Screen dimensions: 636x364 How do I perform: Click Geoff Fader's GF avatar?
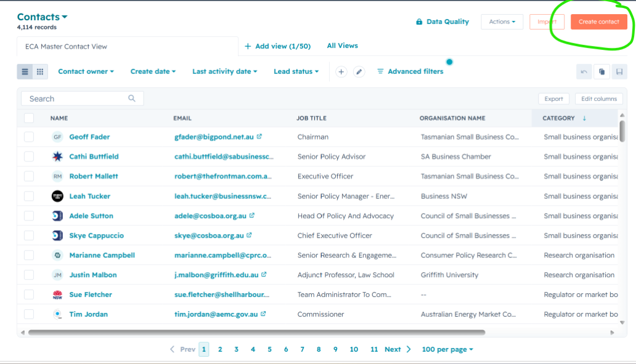(57, 137)
